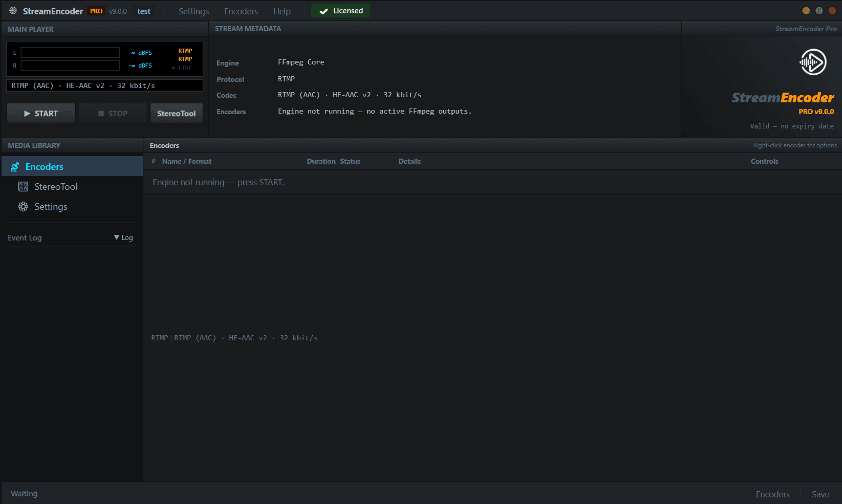The height and width of the screenshot is (504, 842).
Task: Click the main player codec info field
Action: click(x=104, y=85)
